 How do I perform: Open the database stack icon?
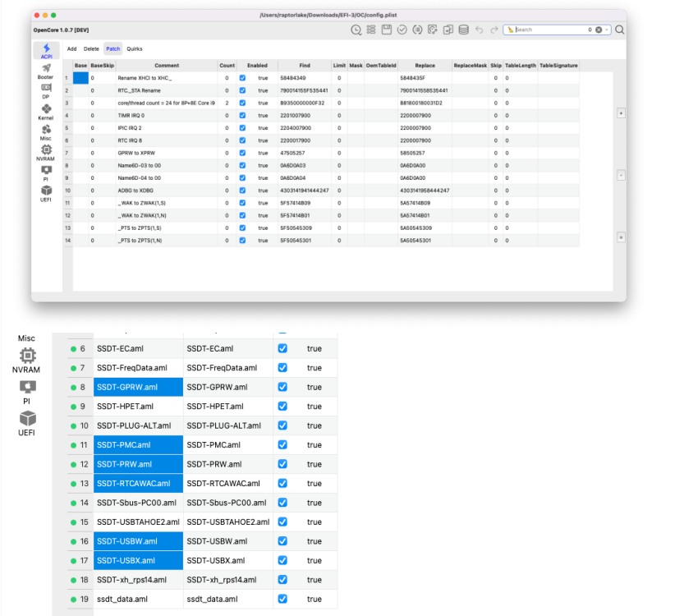pos(464,30)
